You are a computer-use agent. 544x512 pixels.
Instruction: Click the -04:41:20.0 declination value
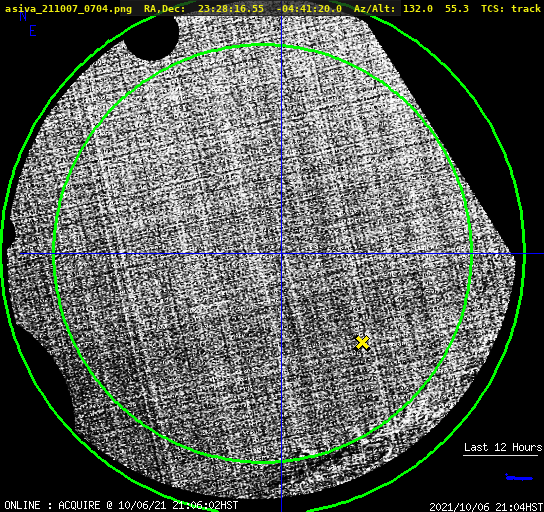click(x=309, y=9)
